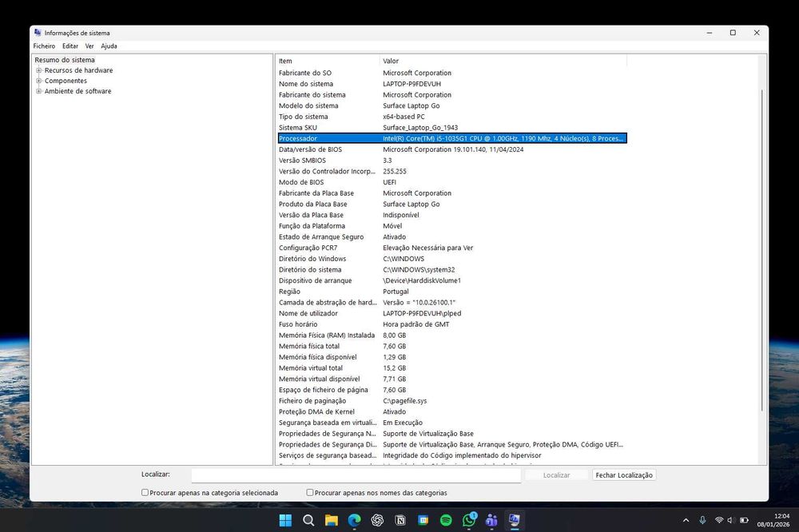Screen dimensions: 799x532
Task: Show hidden system tray icons
Action: (x=686, y=520)
